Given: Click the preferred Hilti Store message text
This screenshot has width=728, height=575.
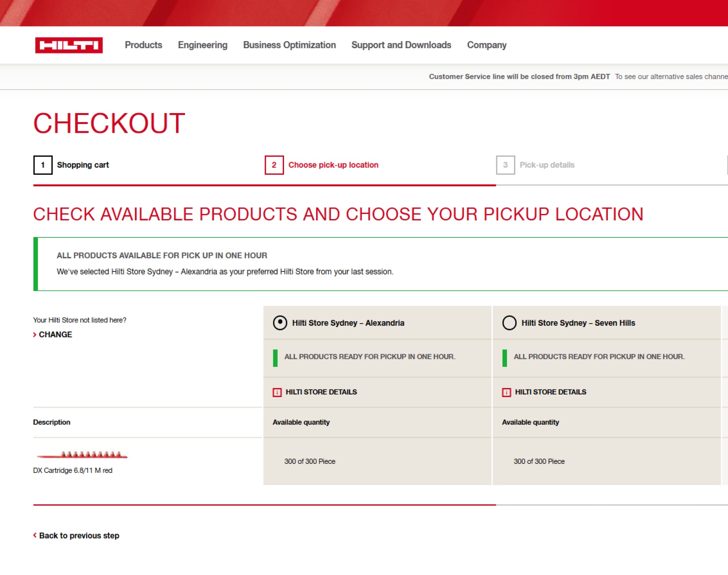Looking at the screenshot, I should (x=225, y=272).
